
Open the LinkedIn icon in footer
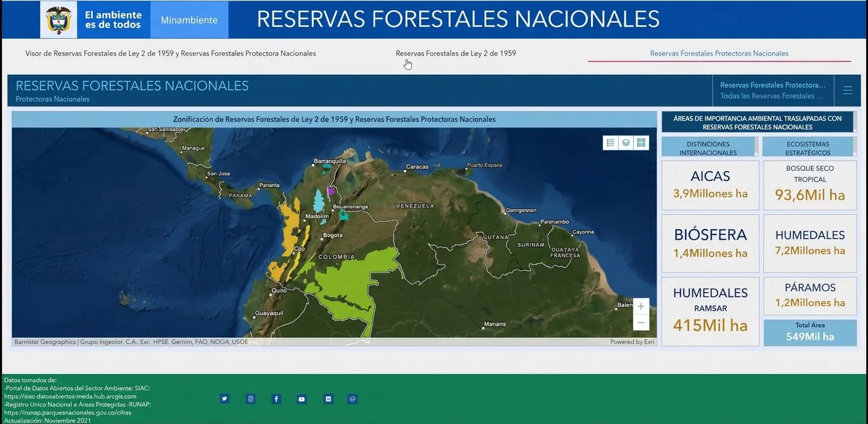[328, 399]
